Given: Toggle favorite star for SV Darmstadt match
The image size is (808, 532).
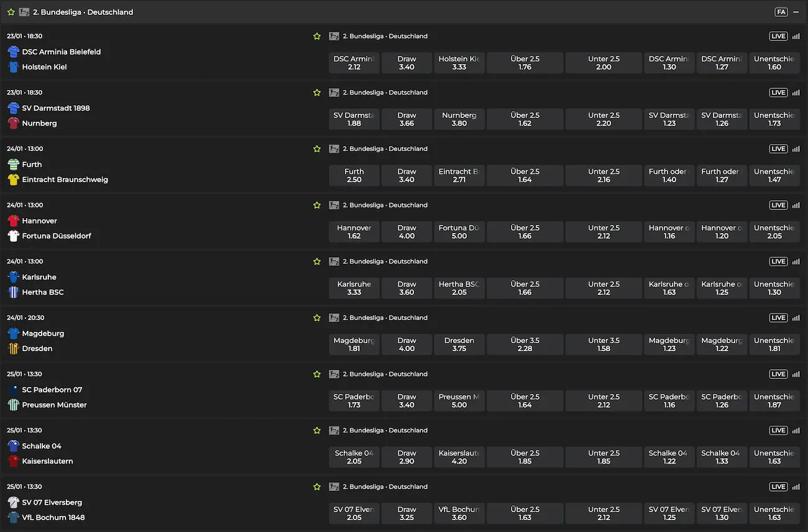Looking at the screenshot, I should [317, 93].
